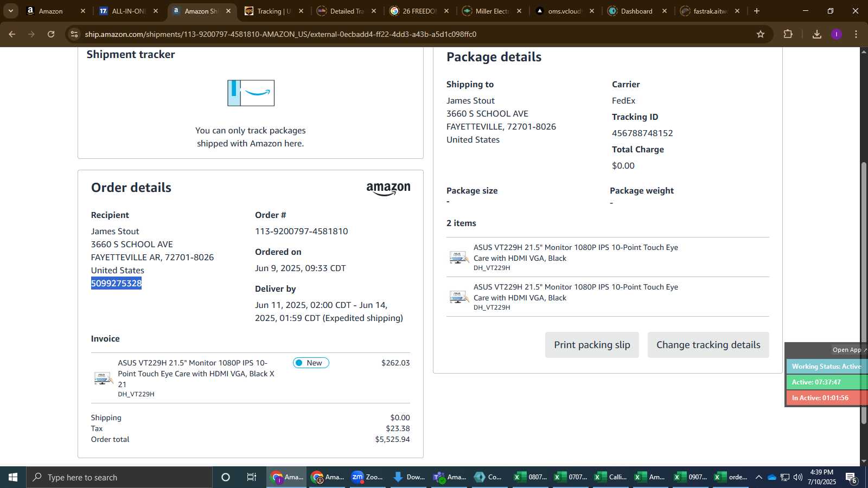The width and height of the screenshot is (868, 488).
Task: Open the Chrome profile avatar
Action: coord(837,34)
